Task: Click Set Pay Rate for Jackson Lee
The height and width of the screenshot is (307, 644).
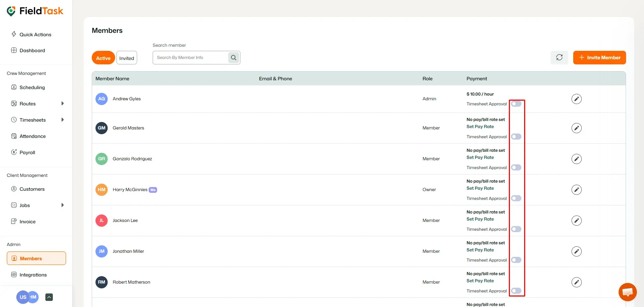Action: 480,219
